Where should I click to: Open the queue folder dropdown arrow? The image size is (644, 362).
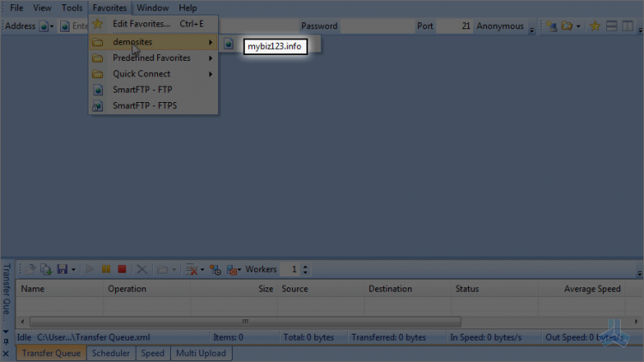click(173, 269)
